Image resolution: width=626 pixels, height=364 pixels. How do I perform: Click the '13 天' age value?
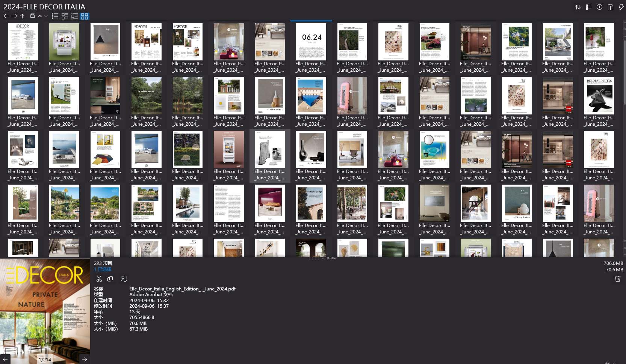point(135,311)
